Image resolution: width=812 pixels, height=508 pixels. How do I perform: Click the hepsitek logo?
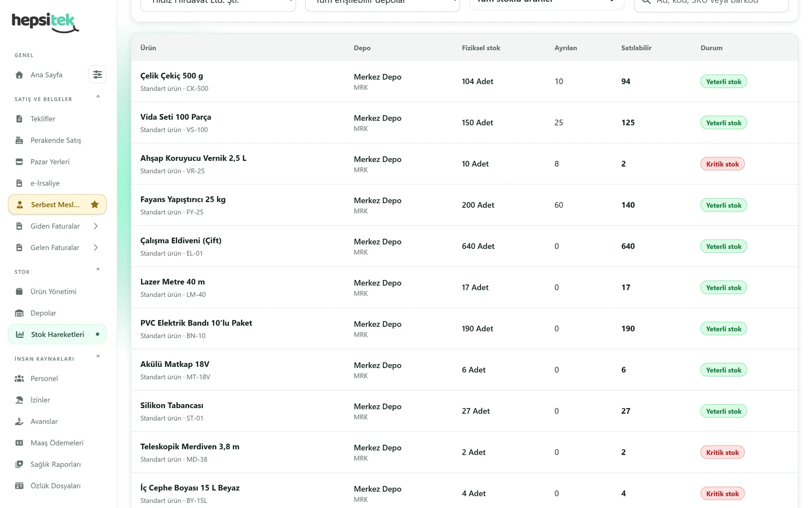point(45,23)
